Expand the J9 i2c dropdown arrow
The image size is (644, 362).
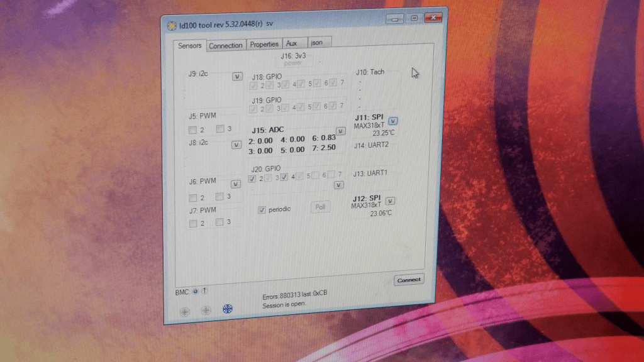click(236, 76)
